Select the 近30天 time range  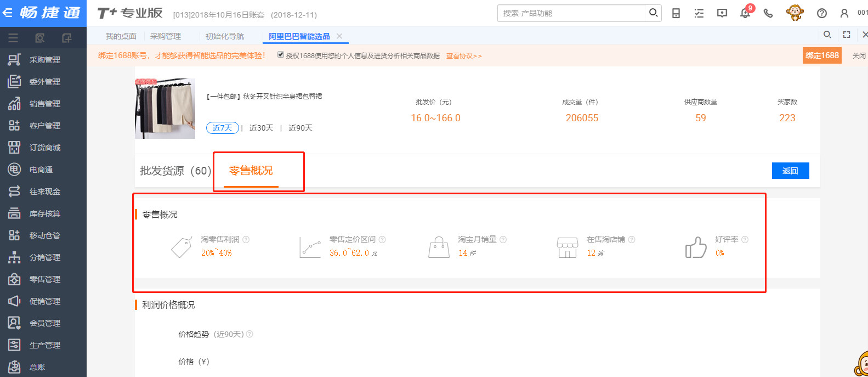261,128
